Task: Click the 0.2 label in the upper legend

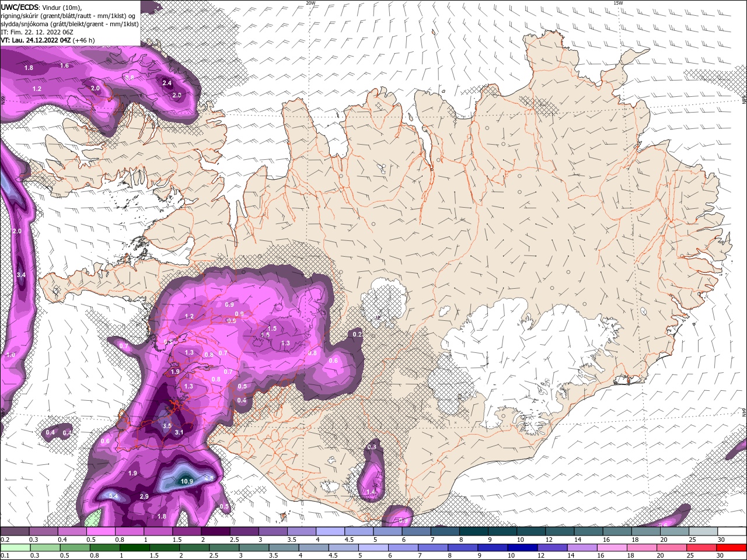Action: [5, 540]
